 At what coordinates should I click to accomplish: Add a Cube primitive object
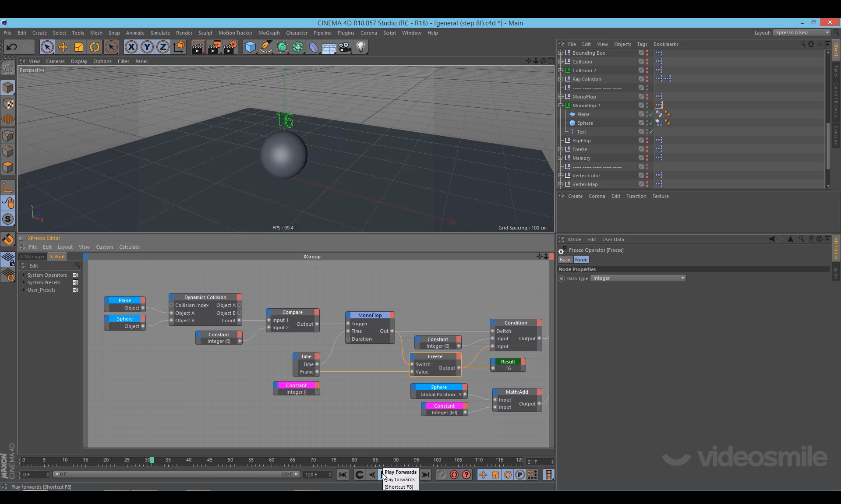coord(250,47)
